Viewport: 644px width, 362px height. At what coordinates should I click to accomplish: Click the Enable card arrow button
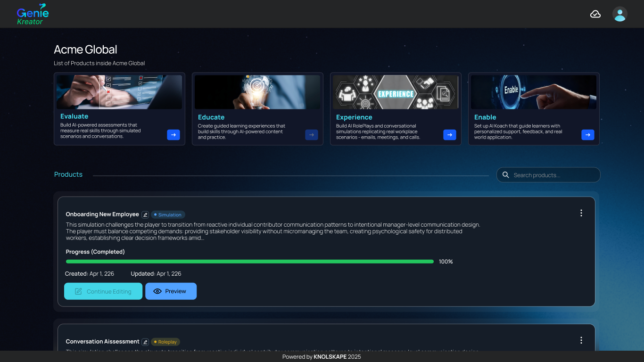pyautogui.click(x=588, y=135)
